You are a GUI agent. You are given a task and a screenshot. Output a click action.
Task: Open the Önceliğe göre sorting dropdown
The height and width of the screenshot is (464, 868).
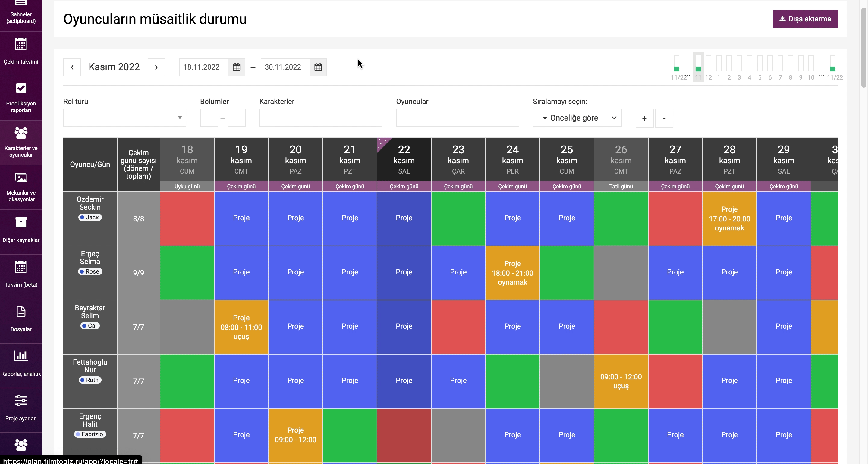tap(577, 118)
